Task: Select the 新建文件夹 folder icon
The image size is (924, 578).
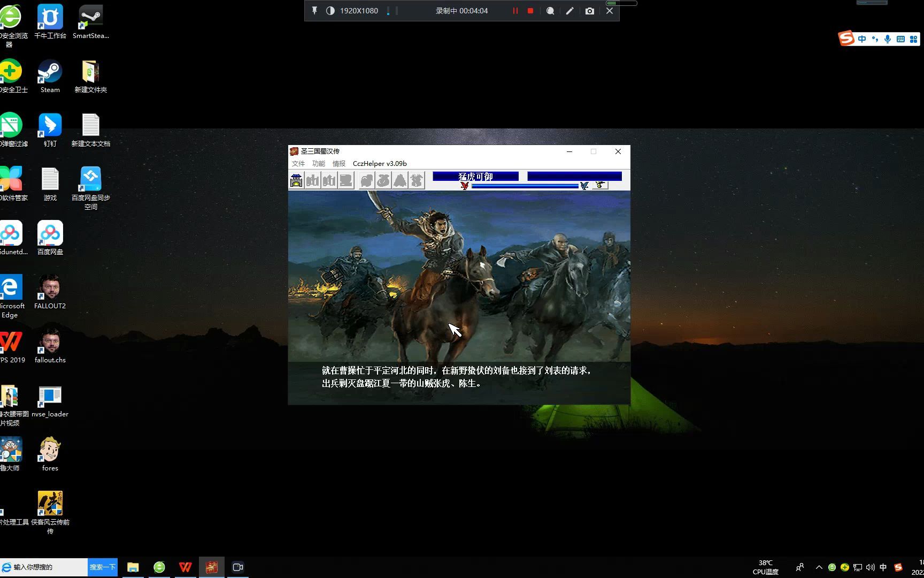Action: (x=91, y=76)
